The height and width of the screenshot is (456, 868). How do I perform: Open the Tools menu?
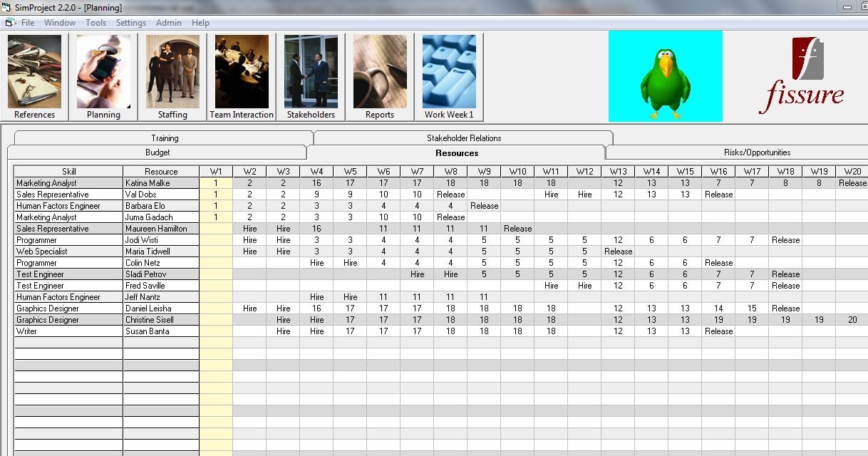click(95, 23)
